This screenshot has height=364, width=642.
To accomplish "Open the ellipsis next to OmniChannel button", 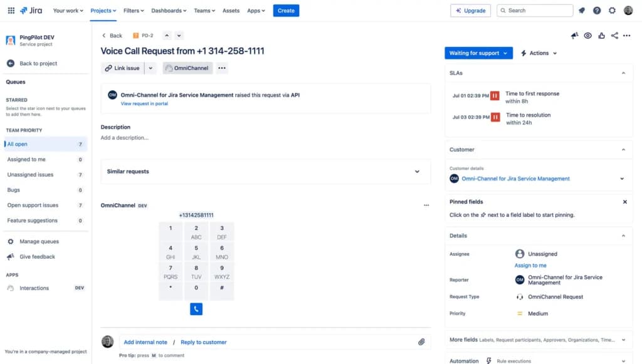I will [x=222, y=68].
